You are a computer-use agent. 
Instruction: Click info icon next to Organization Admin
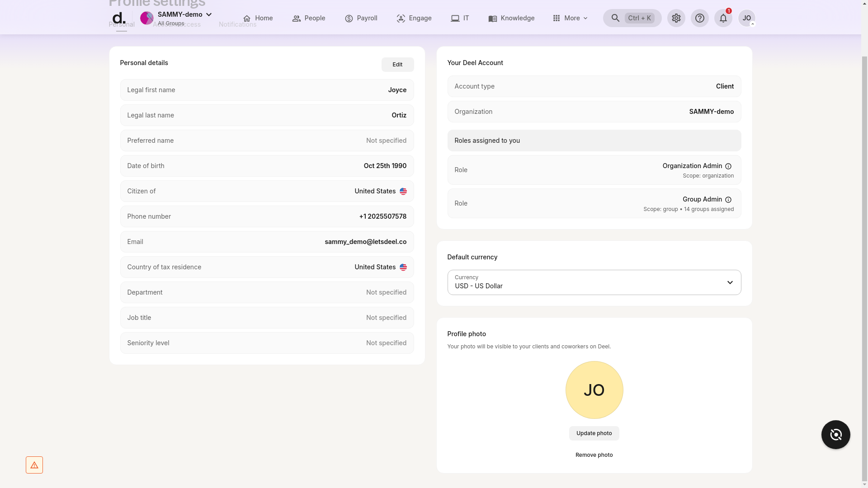[728, 166]
